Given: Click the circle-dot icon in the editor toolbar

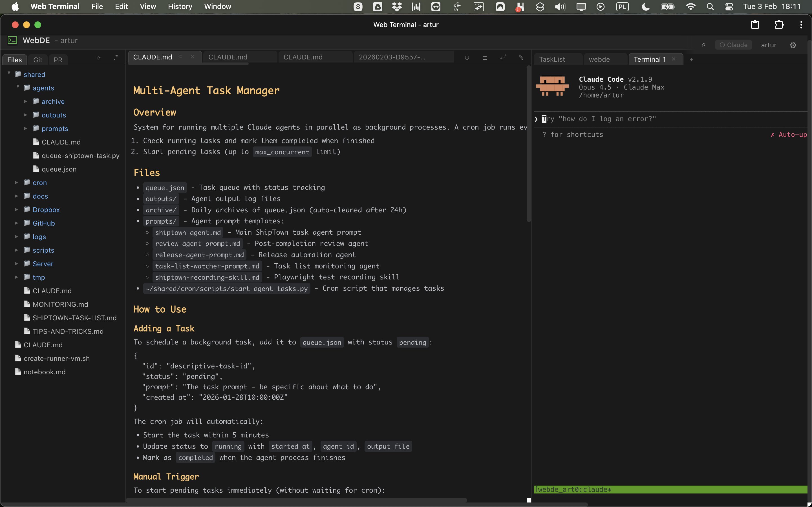Looking at the screenshot, I should click(x=467, y=58).
